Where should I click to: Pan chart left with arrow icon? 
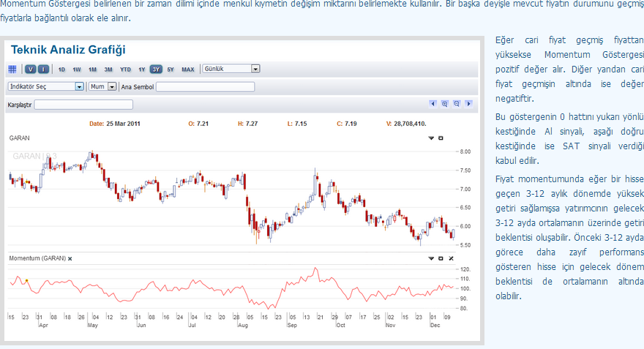[x=433, y=104]
